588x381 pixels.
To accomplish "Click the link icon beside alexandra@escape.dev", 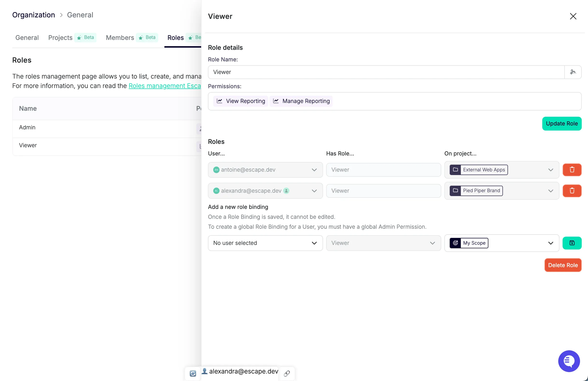I will pos(287,373).
